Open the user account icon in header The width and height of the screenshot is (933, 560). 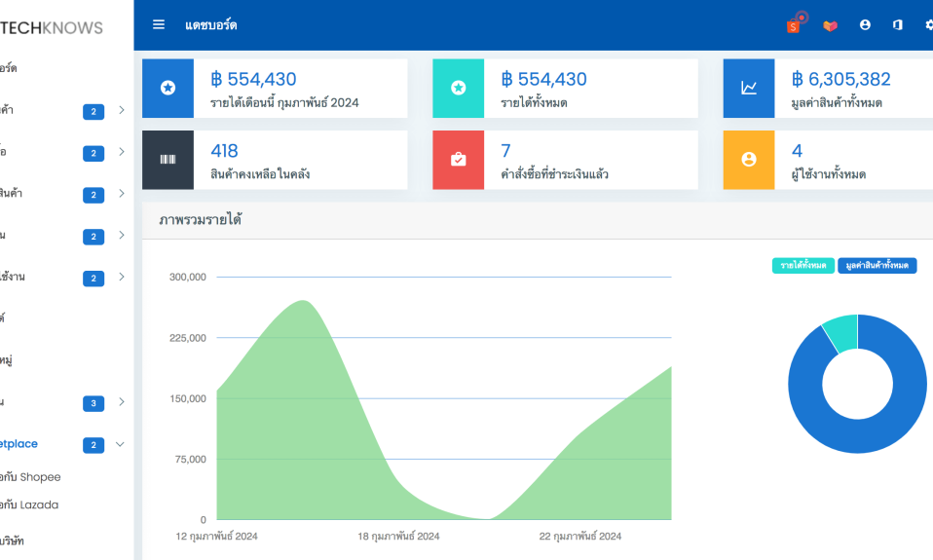[x=865, y=24]
